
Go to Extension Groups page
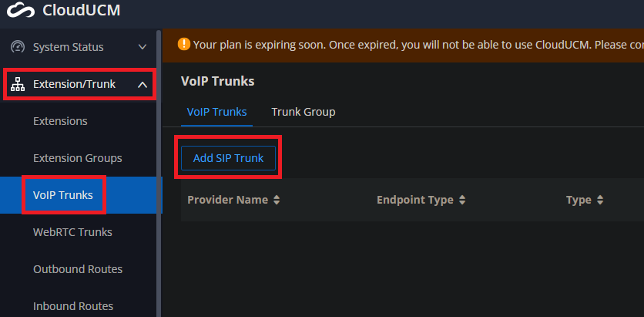click(x=78, y=158)
